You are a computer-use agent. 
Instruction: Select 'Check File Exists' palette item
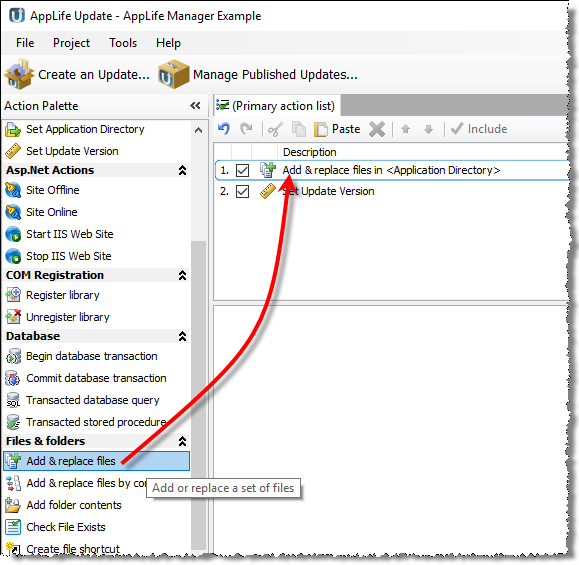pyautogui.click(x=66, y=527)
